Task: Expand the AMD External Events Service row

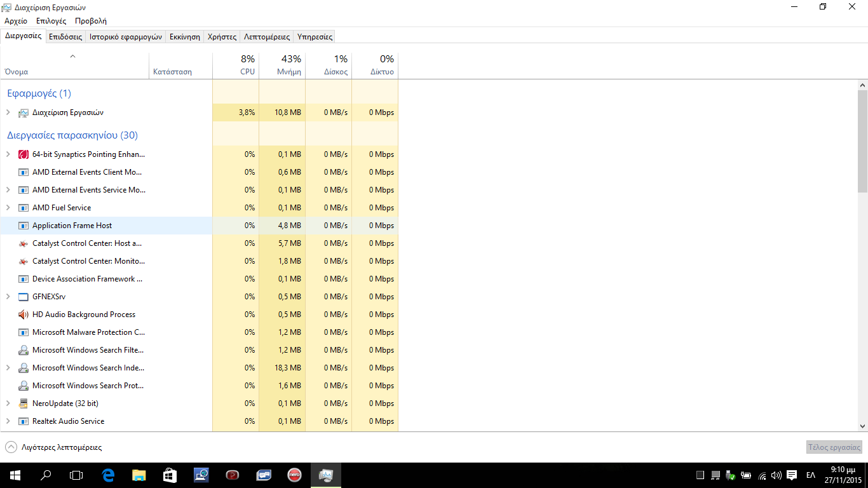Action: pos(8,190)
